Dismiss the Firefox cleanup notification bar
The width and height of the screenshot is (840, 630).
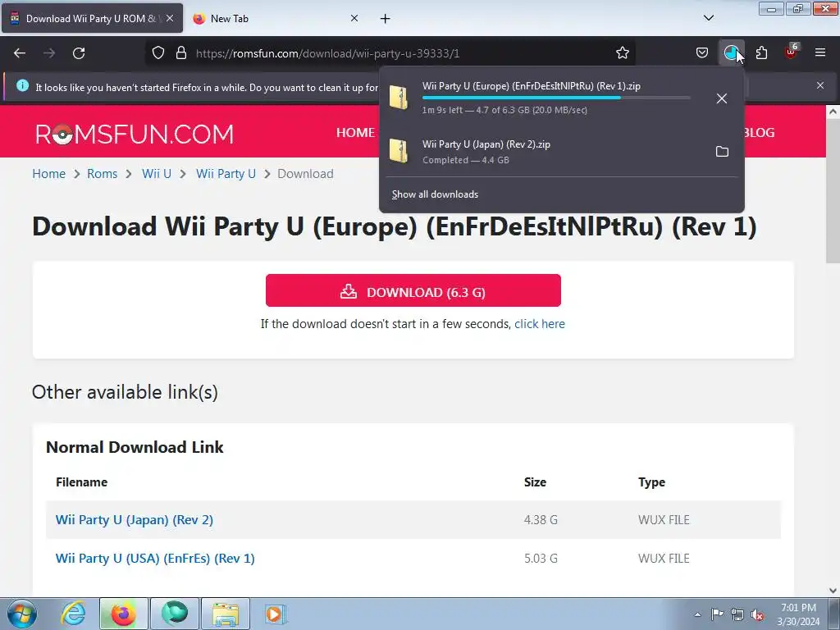click(820, 85)
